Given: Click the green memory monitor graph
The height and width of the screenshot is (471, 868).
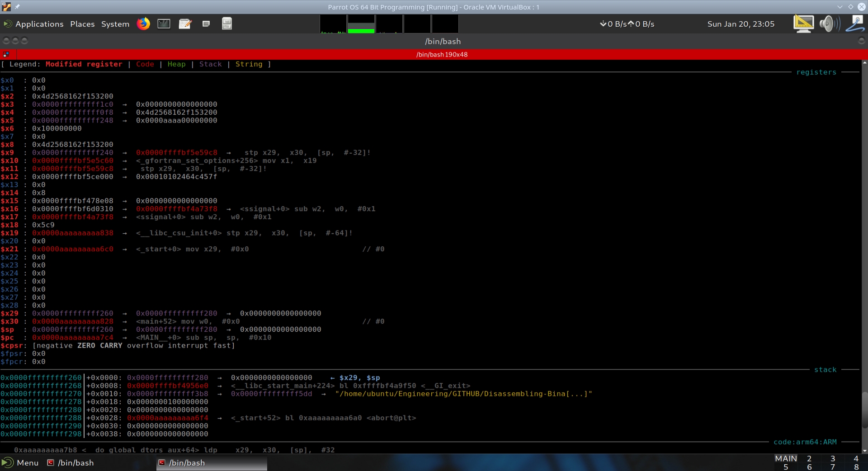Looking at the screenshot, I should [361, 24].
